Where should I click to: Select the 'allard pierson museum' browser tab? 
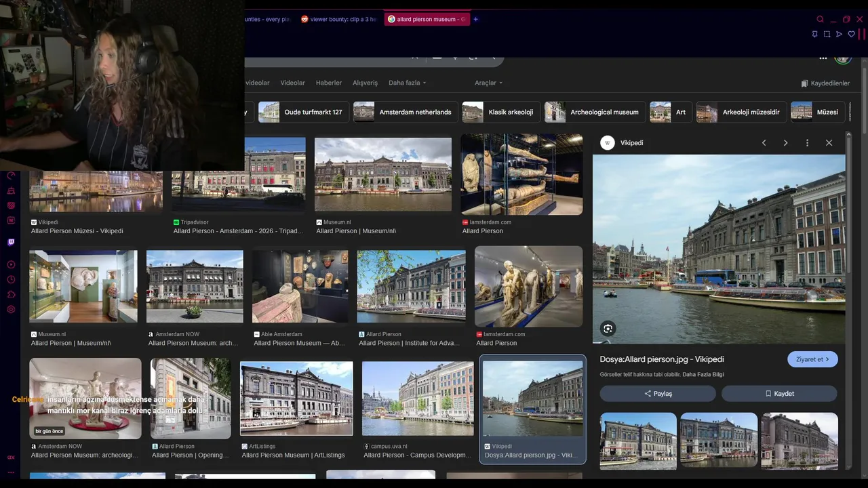pyautogui.click(x=426, y=19)
